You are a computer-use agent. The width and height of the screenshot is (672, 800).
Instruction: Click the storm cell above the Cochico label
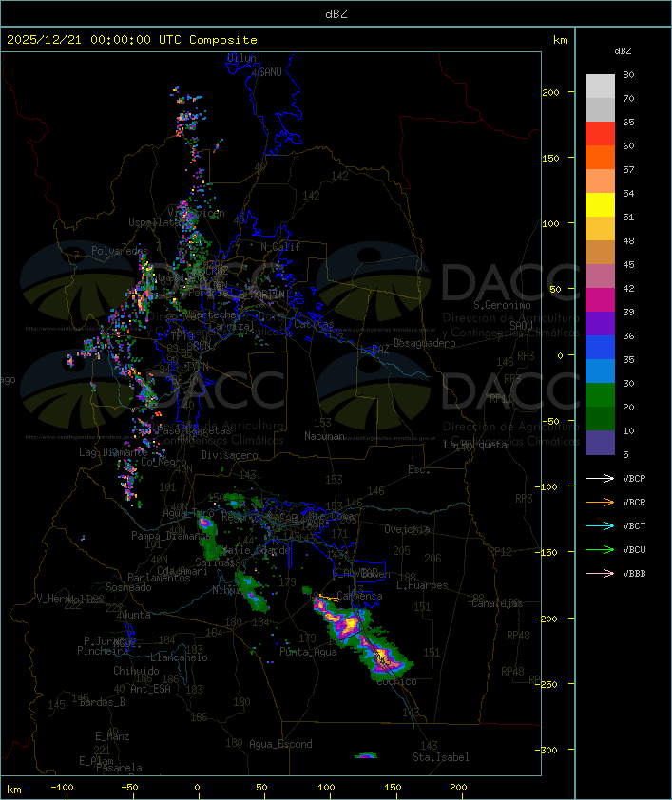(385, 658)
